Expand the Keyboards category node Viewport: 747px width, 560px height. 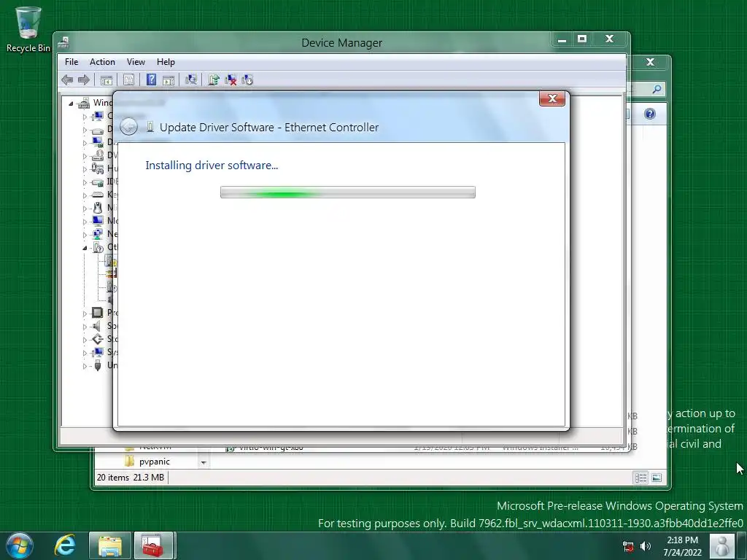click(85, 195)
